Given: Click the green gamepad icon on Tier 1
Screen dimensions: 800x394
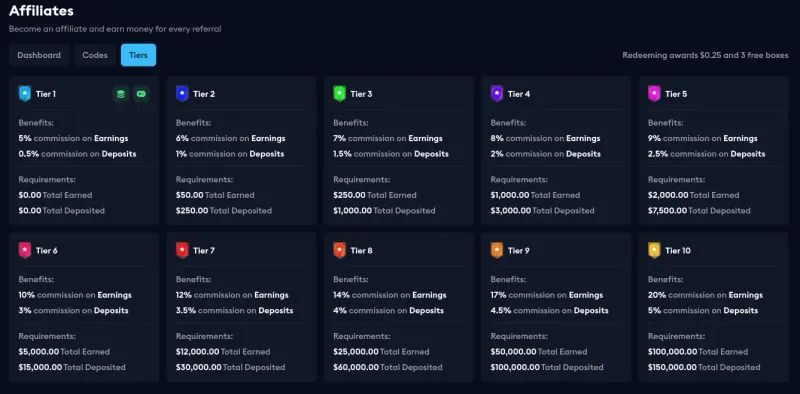Looking at the screenshot, I should (141, 94).
